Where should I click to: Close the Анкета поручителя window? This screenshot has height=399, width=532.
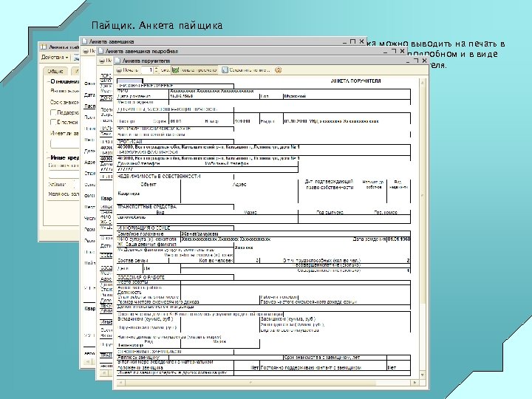click(424, 61)
